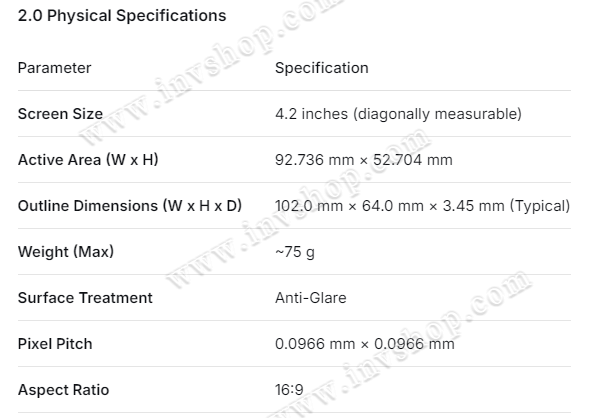
Task: Click the '16:9' aspect ratio value
Action: pos(289,390)
